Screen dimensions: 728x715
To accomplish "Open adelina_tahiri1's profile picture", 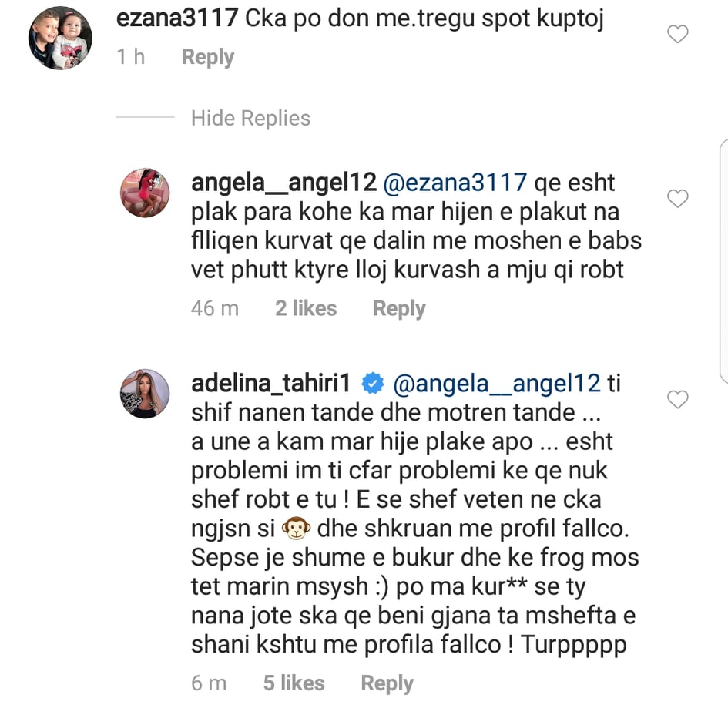I will click(x=145, y=394).
